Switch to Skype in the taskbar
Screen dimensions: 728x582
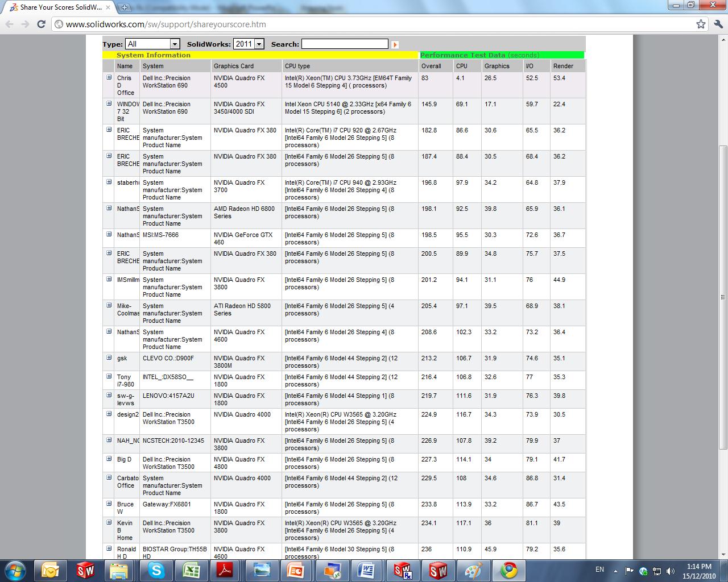pyautogui.click(x=156, y=570)
